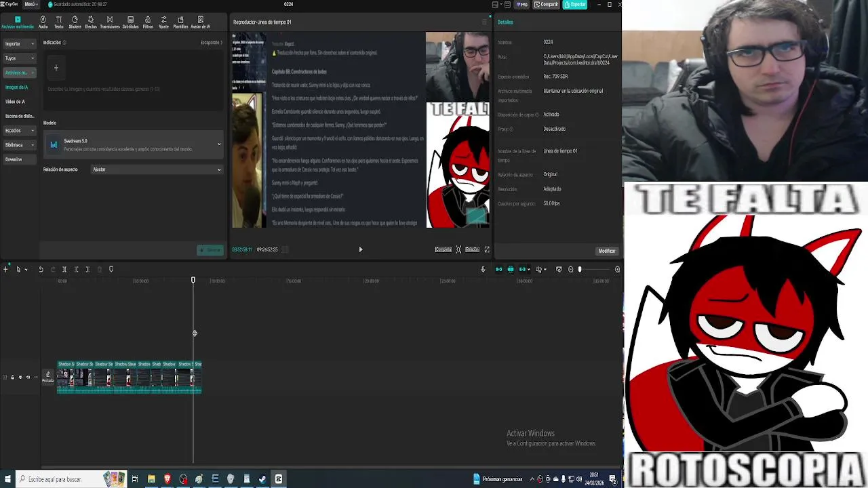Open the Transiciones tab

click(110, 22)
